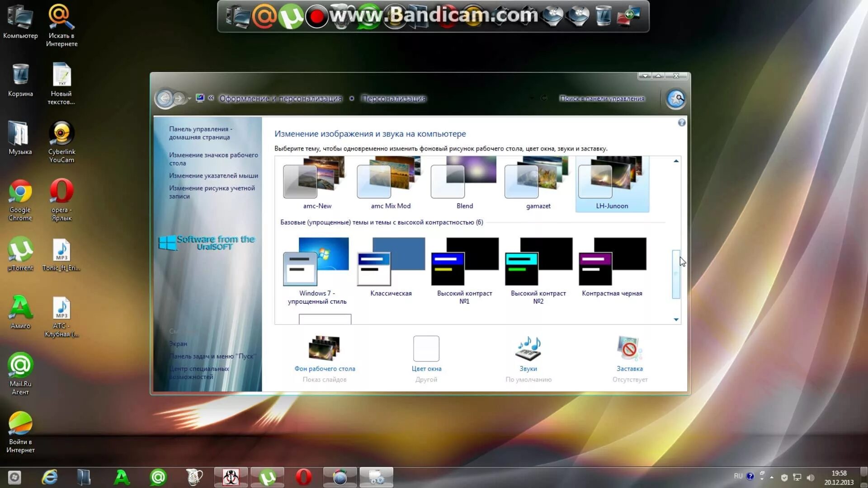Go back with navigation arrow button

tap(165, 98)
